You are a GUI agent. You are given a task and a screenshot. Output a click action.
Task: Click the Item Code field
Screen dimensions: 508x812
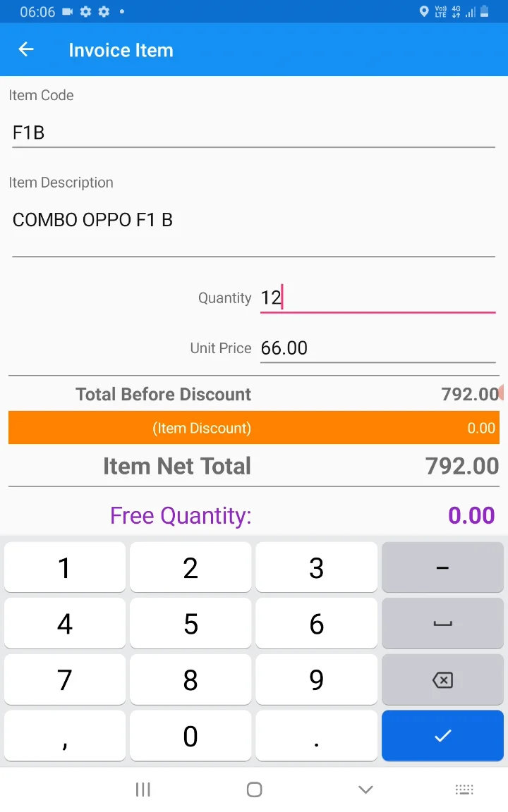pyautogui.click(x=254, y=133)
